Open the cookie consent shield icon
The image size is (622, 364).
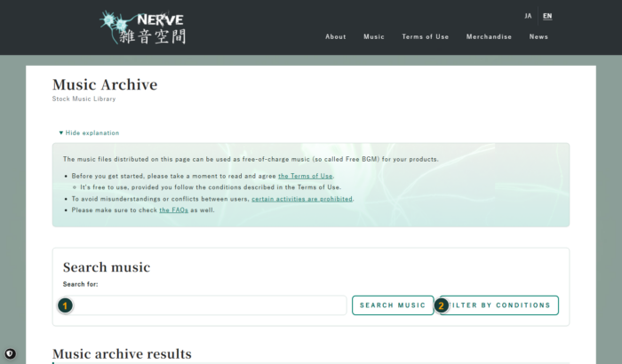point(11,353)
